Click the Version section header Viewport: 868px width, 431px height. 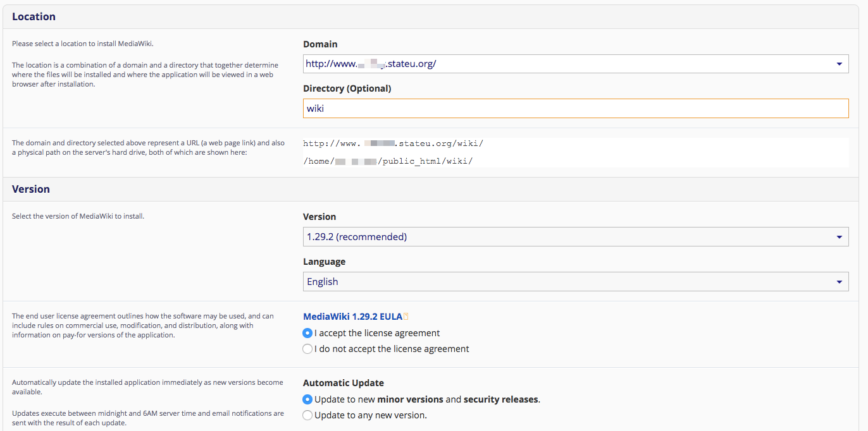tap(31, 189)
